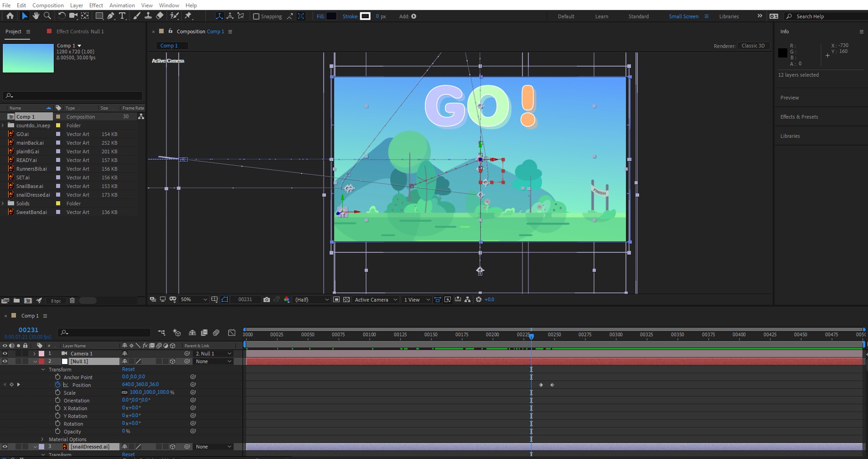Select the Pen tool
Viewport: 868px width, 459px height.
point(111,16)
